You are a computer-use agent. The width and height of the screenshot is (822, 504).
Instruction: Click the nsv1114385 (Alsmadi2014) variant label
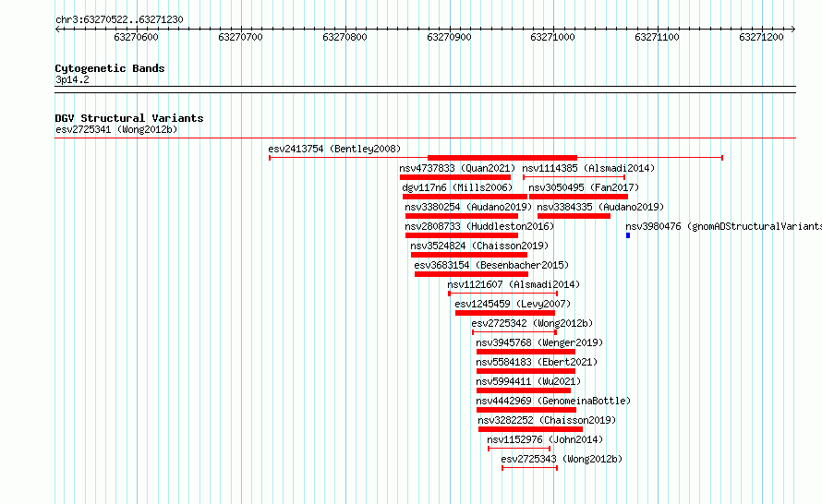588,168
